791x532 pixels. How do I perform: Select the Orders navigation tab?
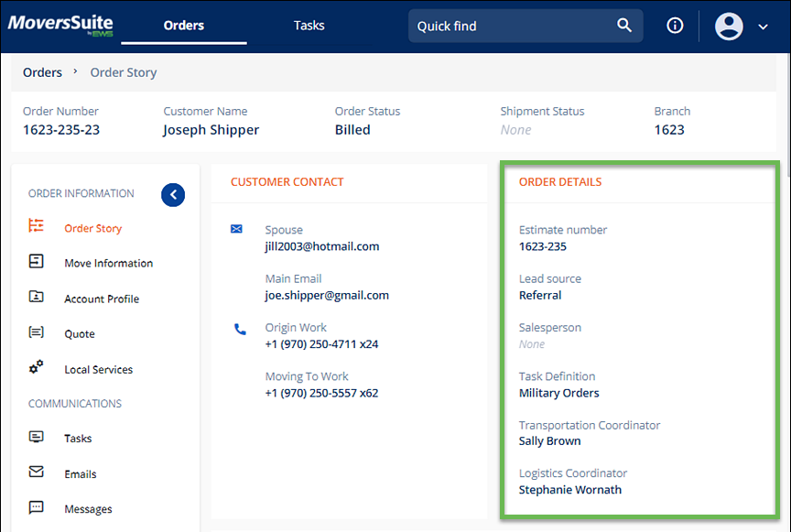coord(183,26)
